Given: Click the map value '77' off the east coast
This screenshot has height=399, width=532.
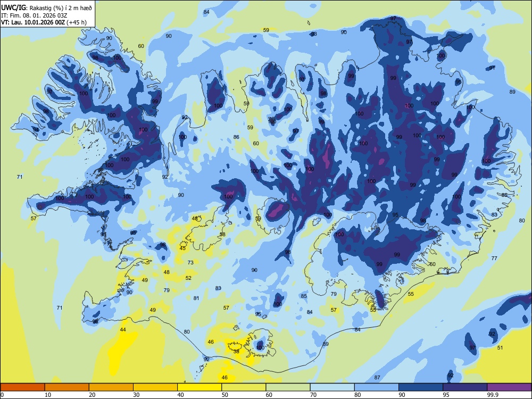Looking at the screenshot, I should coord(494,258).
